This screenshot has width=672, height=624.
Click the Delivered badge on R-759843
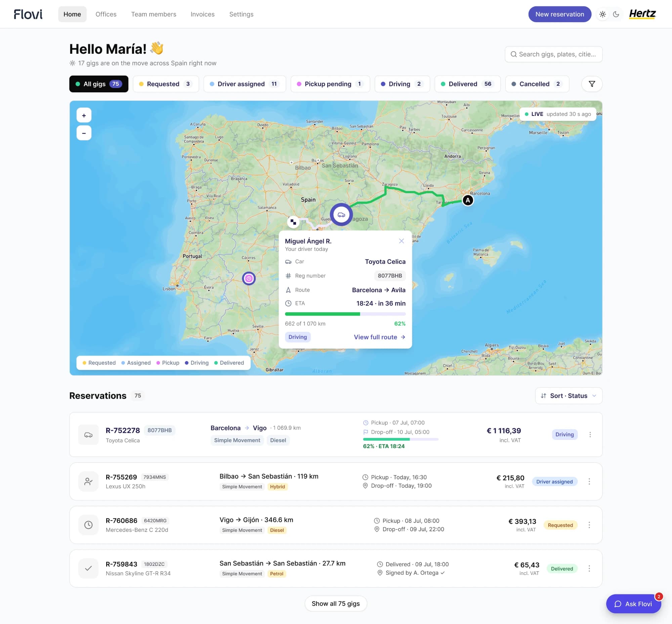(562, 569)
